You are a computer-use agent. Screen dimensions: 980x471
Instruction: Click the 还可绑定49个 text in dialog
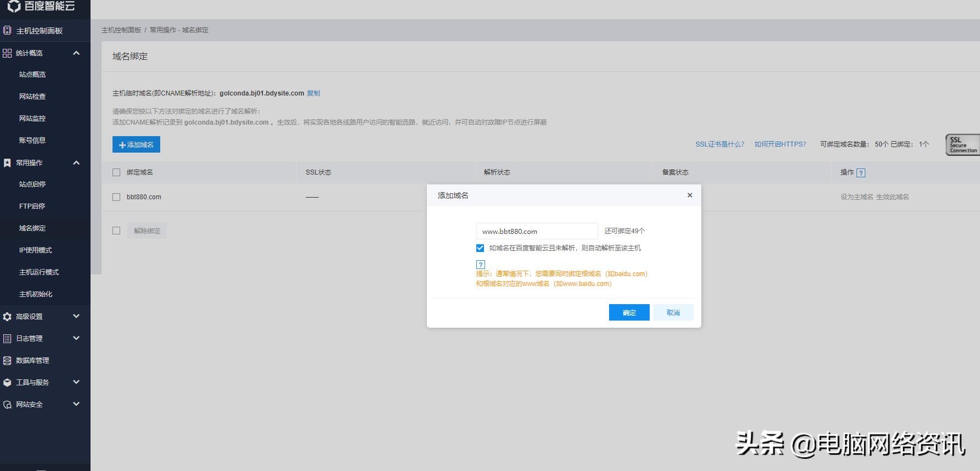click(625, 231)
